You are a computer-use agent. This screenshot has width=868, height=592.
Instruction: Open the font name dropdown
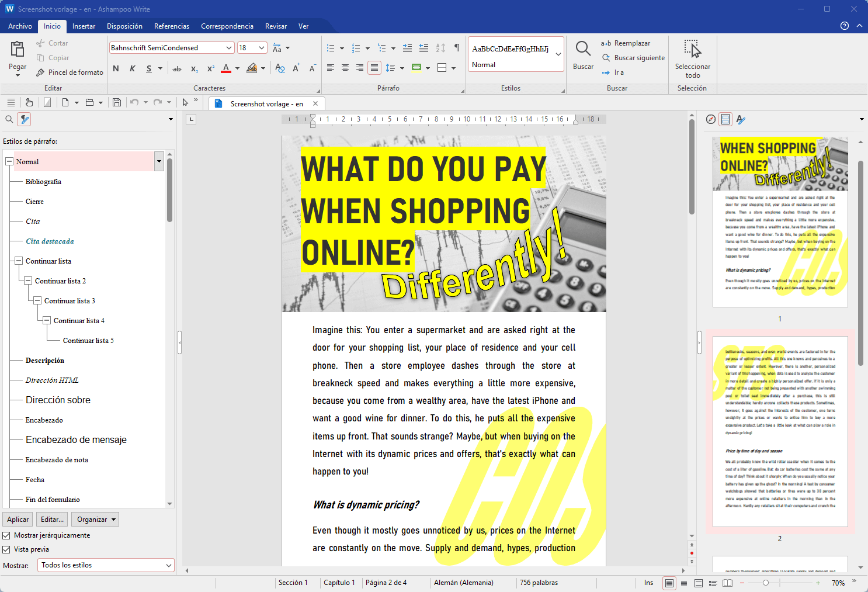pyautogui.click(x=229, y=48)
